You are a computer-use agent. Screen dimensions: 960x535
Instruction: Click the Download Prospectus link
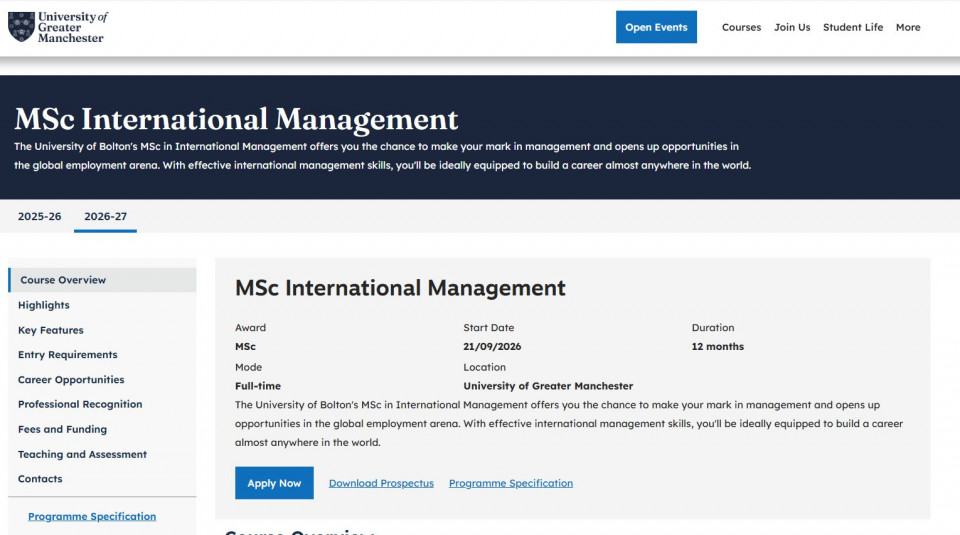(381, 483)
